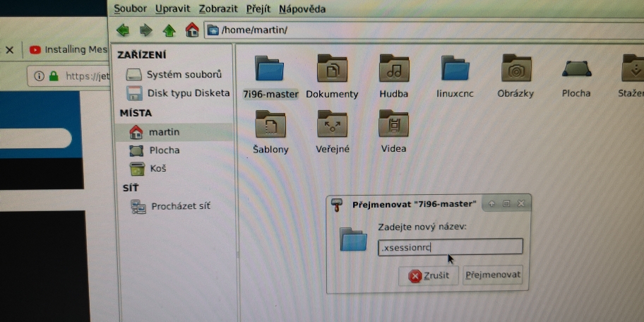Click the back navigation arrow
This screenshot has height=322, width=644.
(123, 30)
